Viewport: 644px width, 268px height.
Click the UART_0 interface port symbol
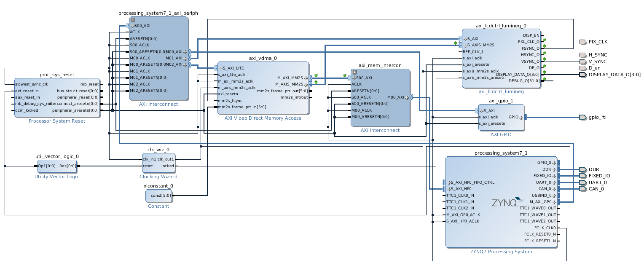[583, 182]
